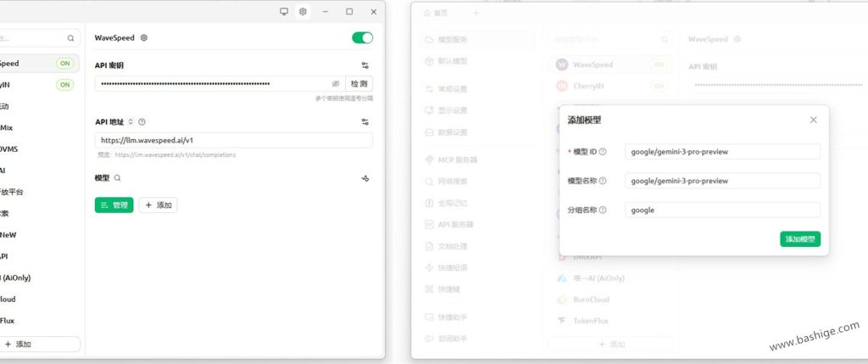
Task: Click the monitor display icon in left window title bar
Action: pos(284,12)
